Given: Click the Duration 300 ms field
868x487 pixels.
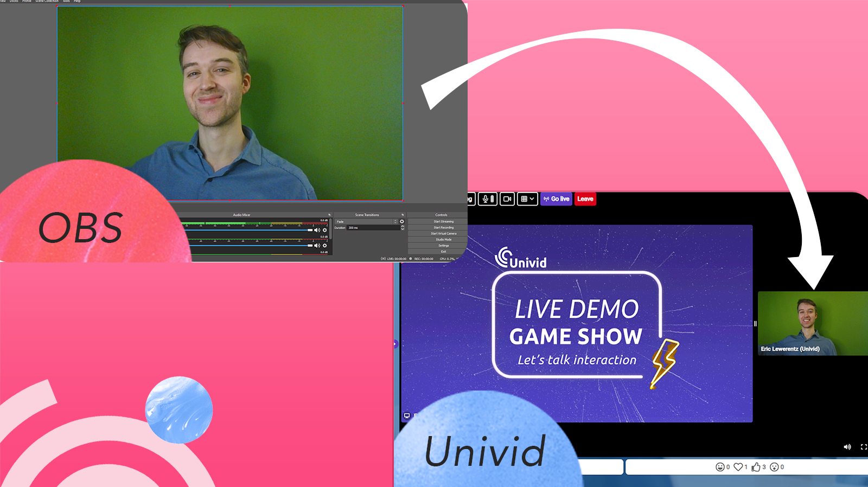Looking at the screenshot, I should 373,228.
